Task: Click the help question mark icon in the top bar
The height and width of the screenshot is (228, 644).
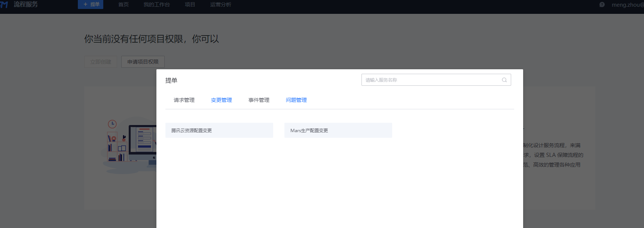Action: 602,4
